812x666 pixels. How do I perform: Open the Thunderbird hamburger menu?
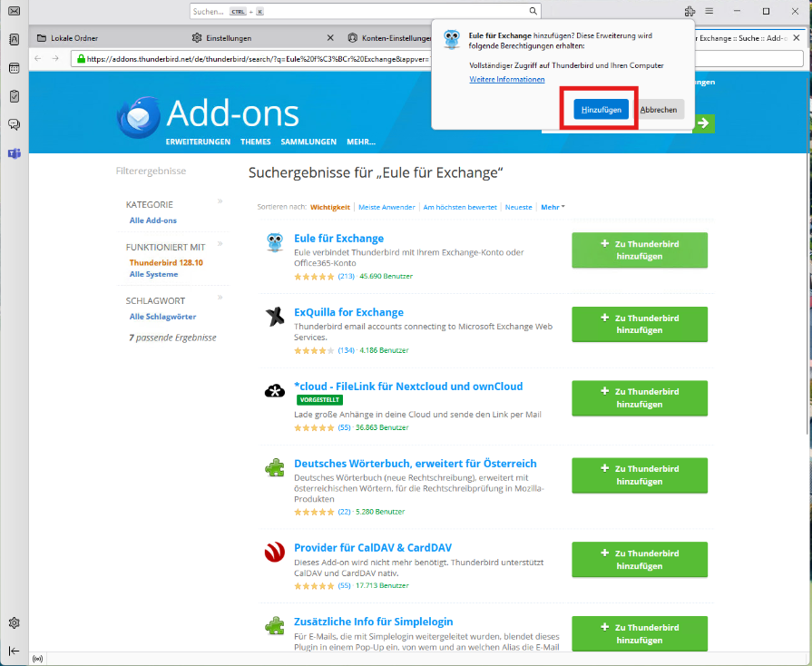709,11
